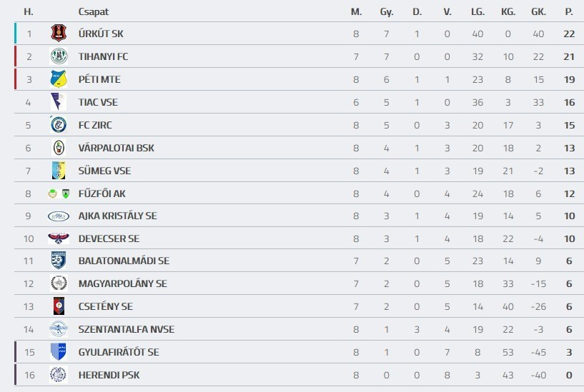This screenshot has height=392, width=584.
Task: Open the Fűzfői AK team link
Action: tap(102, 194)
